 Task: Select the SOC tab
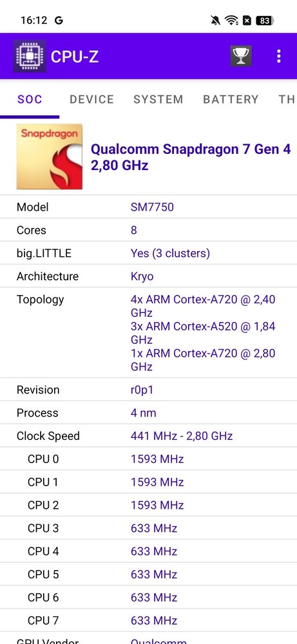(30, 99)
